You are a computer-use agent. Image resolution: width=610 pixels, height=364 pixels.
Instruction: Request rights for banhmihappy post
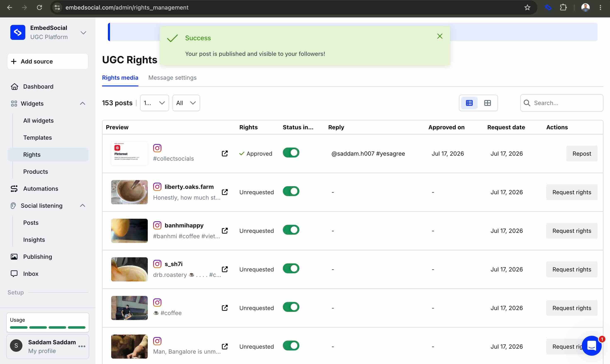pyautogui.click(x=571, y=231)
